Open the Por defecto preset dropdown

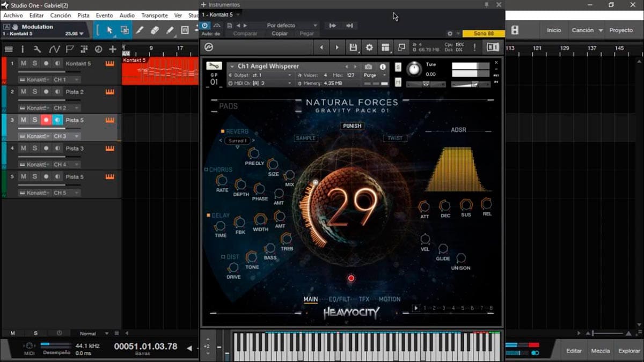[x=284, y=25]
